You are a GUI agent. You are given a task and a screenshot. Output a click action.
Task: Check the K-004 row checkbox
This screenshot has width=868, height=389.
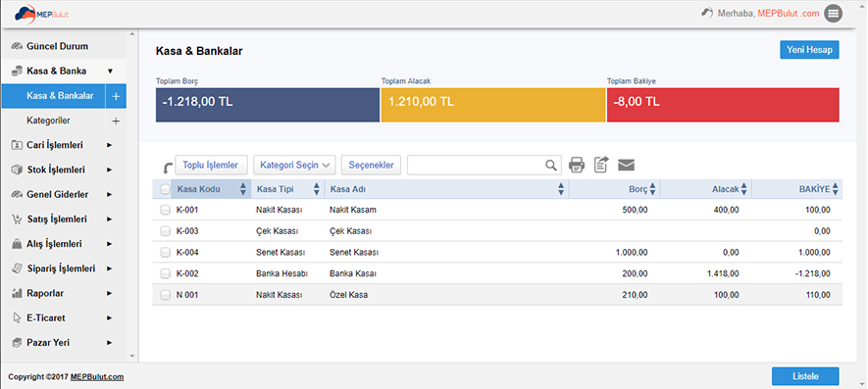[165, 253]
